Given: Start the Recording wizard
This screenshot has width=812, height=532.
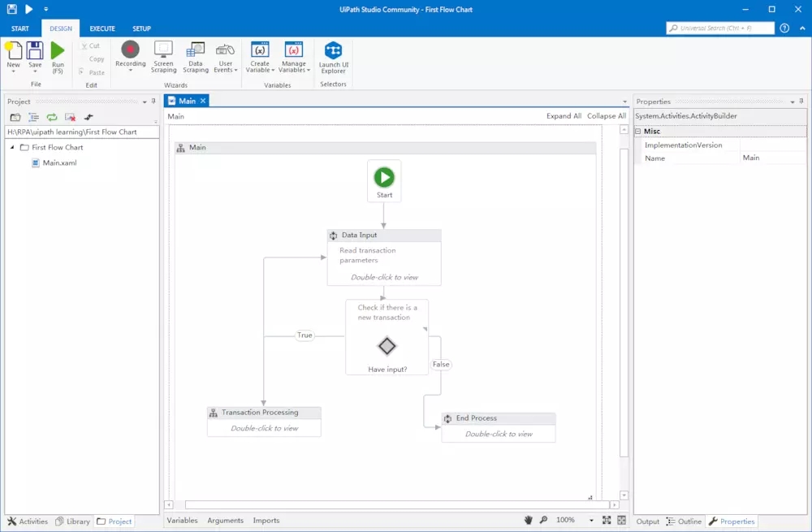Looking at the screenshot, I should click(x=131, y=57).
